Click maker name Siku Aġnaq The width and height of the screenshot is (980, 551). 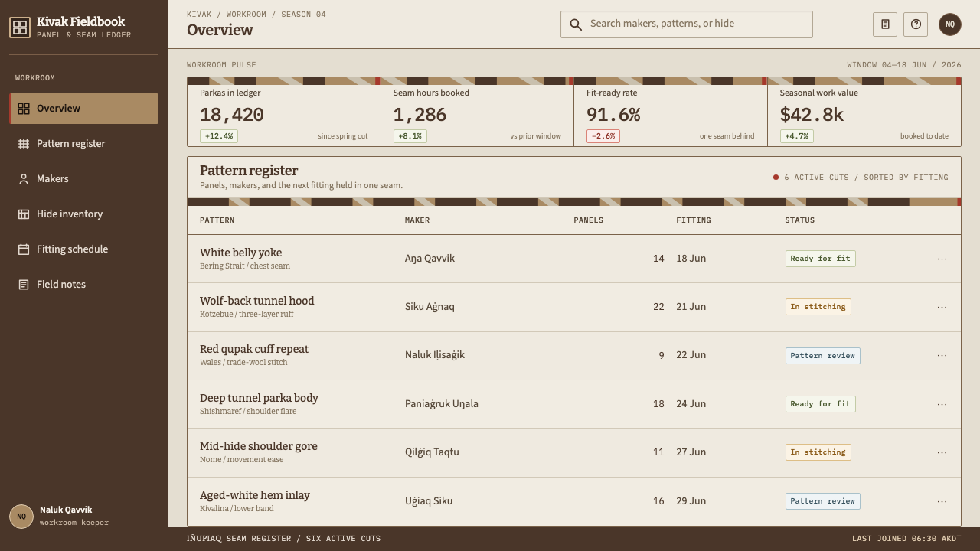tap(430, 307)
